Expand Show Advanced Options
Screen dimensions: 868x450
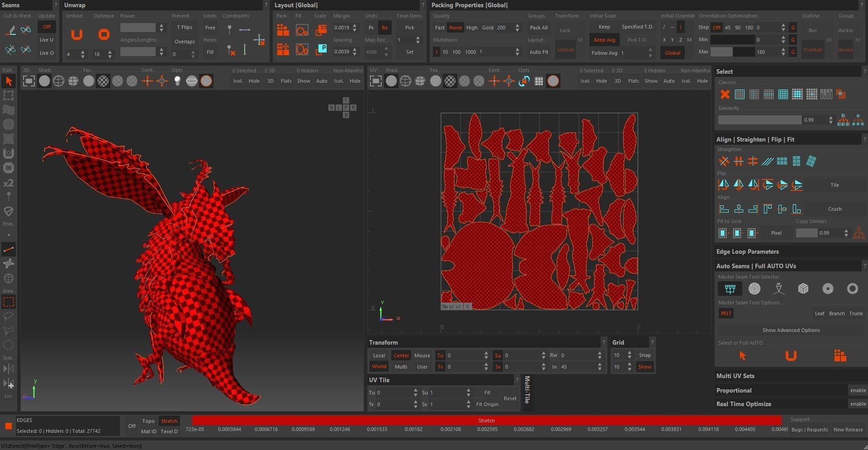[x=791, y=330]
